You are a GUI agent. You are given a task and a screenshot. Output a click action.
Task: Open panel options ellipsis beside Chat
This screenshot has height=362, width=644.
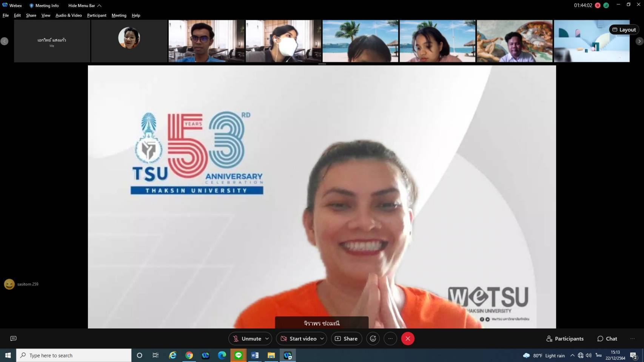633,339
